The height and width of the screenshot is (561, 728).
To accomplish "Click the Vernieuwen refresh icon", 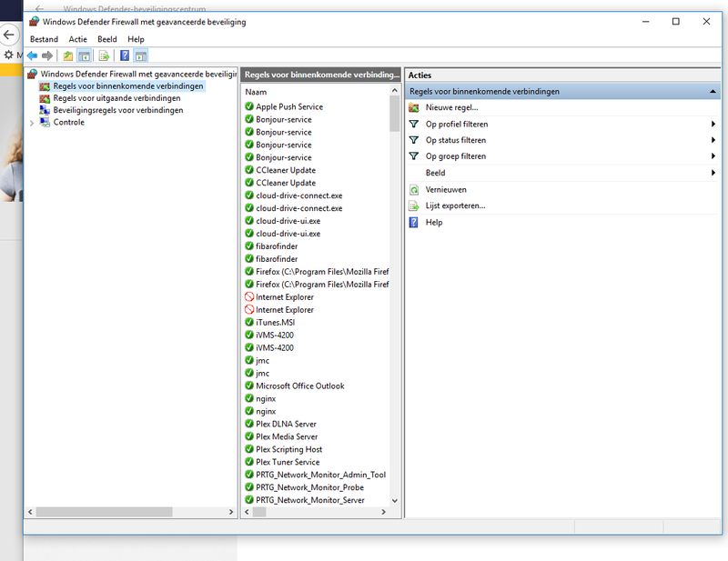I will [414, 190].
